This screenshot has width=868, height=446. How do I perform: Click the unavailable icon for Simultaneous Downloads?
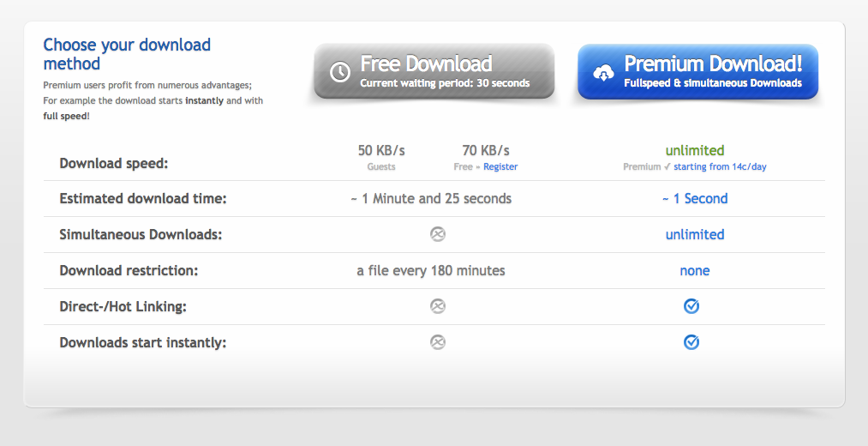pyautogui.click(x=437, y=234)
